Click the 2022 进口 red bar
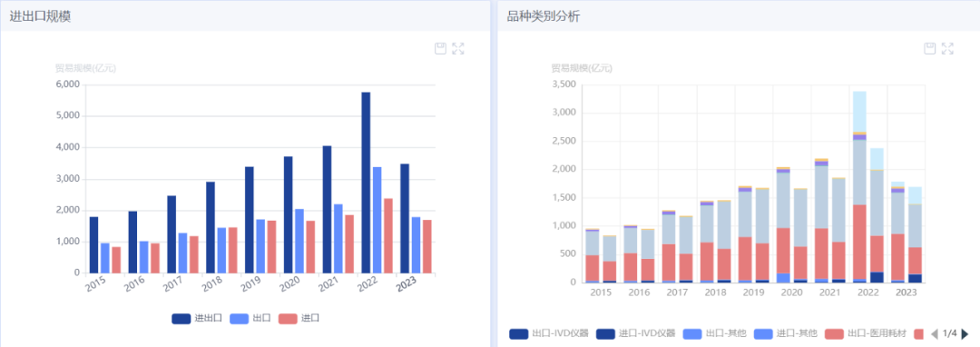Image resolution: width=980 pixels, height=347 pixels. tap(388, 235)
